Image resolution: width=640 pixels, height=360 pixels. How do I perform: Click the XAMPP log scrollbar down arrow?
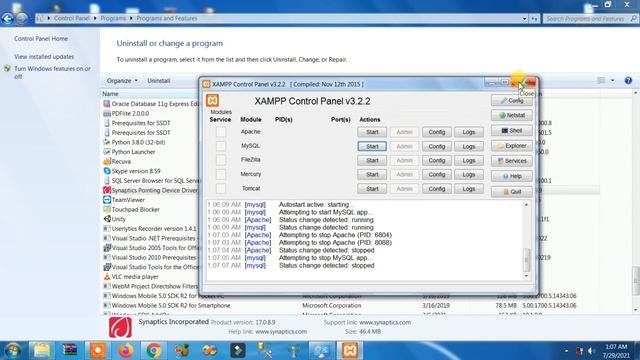click(x=527, y=276)
